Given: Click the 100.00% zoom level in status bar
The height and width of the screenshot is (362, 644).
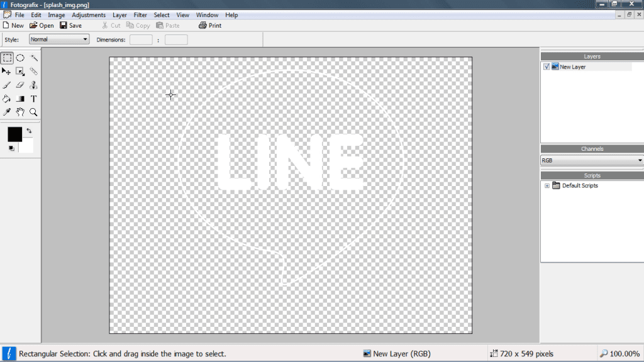Looking at the screenshot, I should pyautogui.click(x=619, y=353).
